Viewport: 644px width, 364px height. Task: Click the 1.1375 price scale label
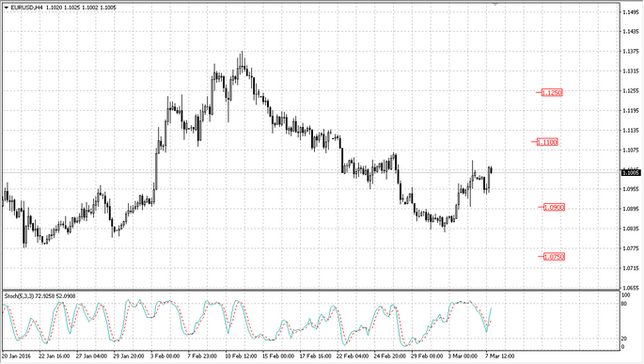coord(631,52)
